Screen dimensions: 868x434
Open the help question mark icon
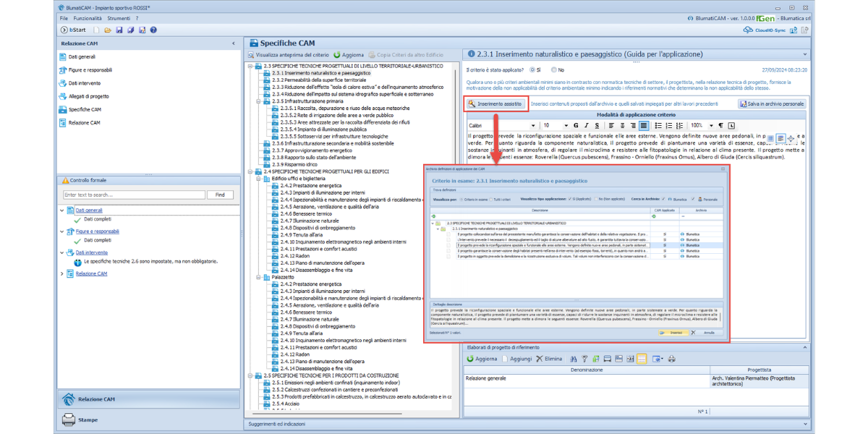point(153,30)
